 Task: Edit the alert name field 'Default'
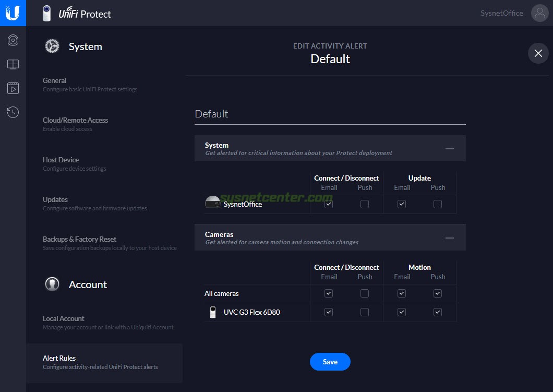(330, 114)
